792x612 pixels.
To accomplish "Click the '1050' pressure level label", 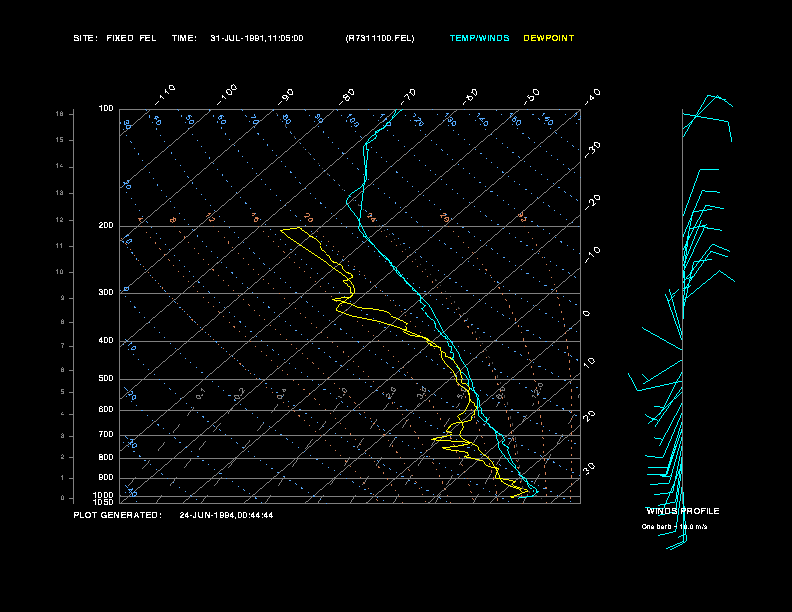I will click(104, 502).
